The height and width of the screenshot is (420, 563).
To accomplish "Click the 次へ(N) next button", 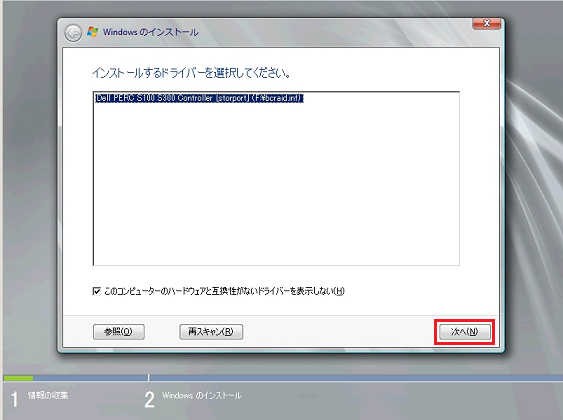I will click(x=464, y=332).
